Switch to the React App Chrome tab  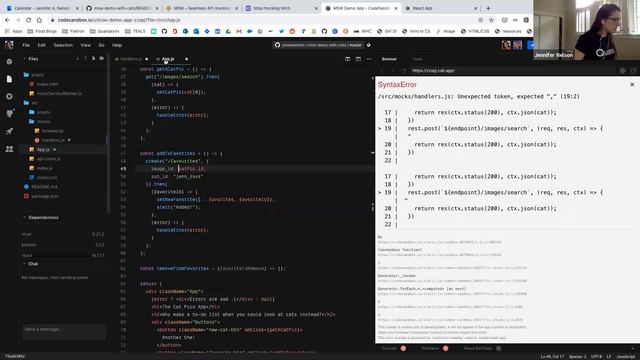(441, 8)
